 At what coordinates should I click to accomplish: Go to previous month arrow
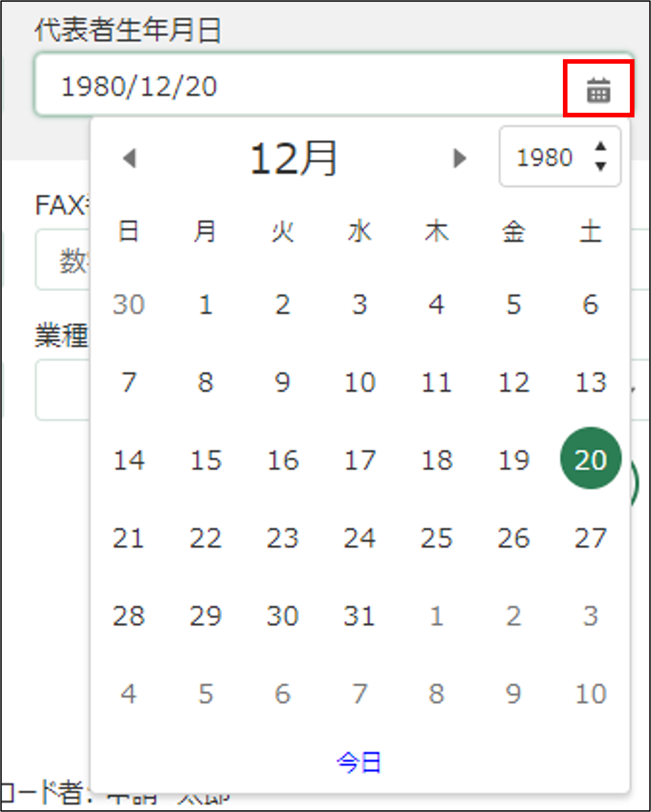point(130,159)
